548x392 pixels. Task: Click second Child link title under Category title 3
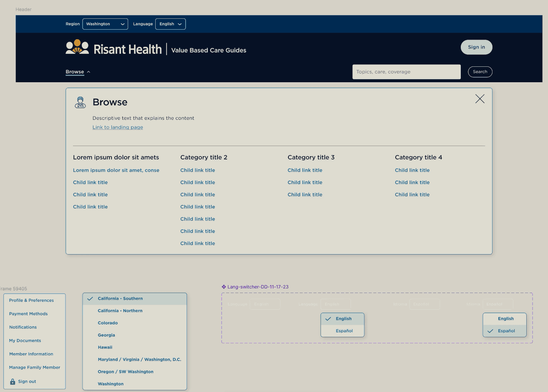305,182
